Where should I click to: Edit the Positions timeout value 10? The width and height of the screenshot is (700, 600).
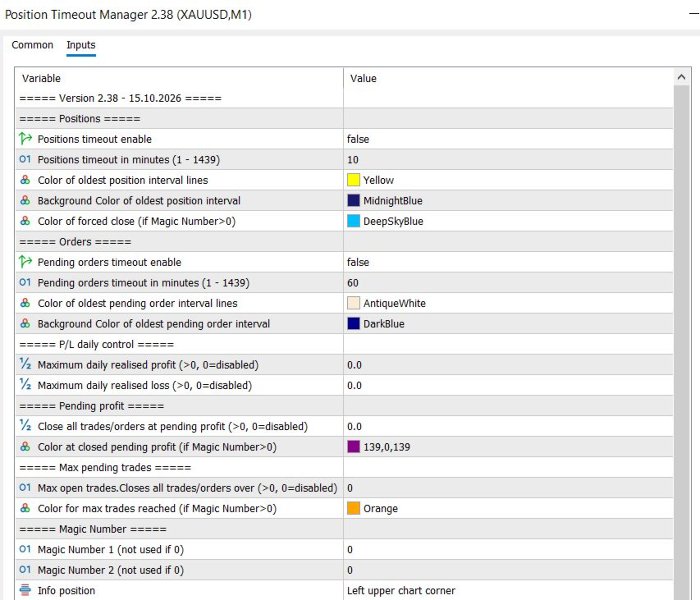(508, 159)
